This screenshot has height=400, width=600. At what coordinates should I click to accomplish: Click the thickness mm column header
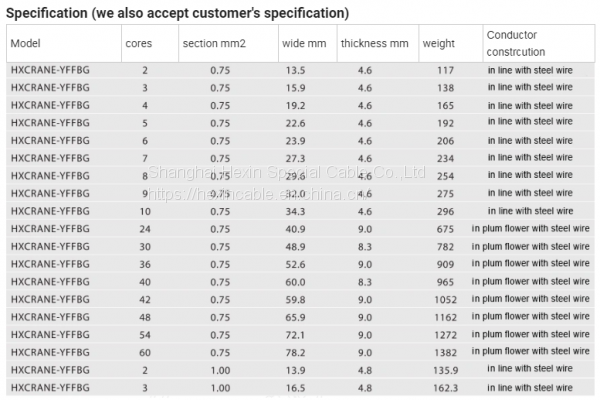point(374,44)
